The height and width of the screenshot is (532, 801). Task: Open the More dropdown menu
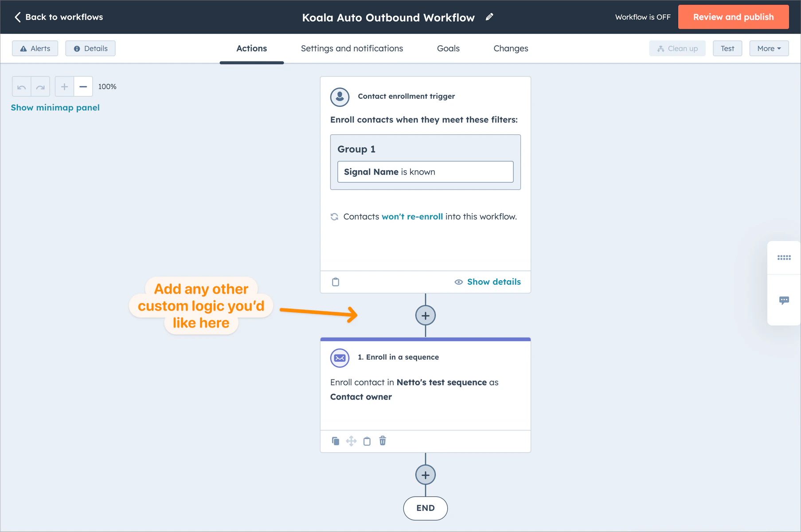769,48
